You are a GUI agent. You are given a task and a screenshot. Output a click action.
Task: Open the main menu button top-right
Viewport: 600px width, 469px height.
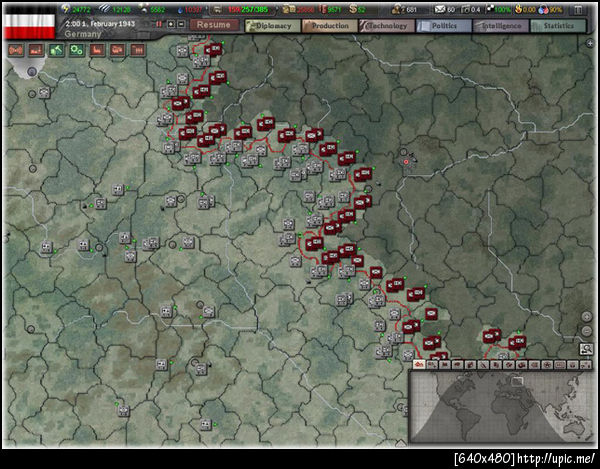pos(578,9)
